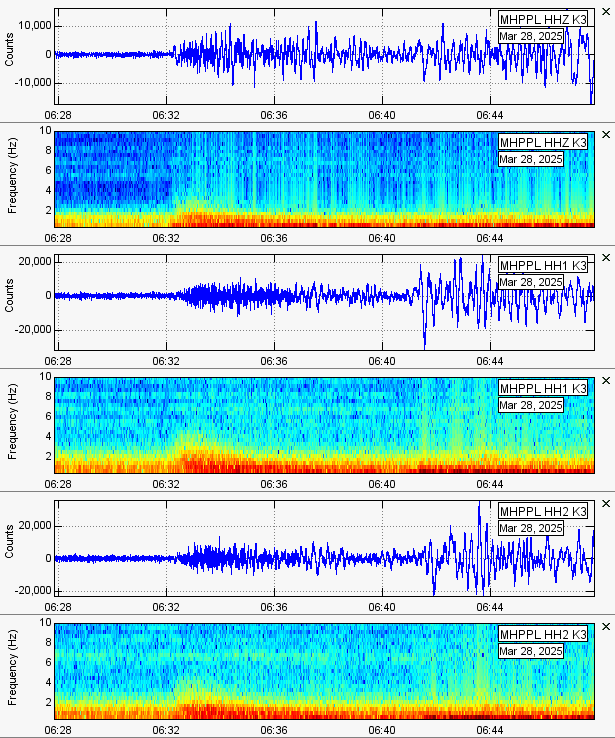Click the 06:44 time tick under HH2 spectrogram
Image resolution: width=615 pixels, height=738 pixels.
pyautogui.click(x=489, y=731)
